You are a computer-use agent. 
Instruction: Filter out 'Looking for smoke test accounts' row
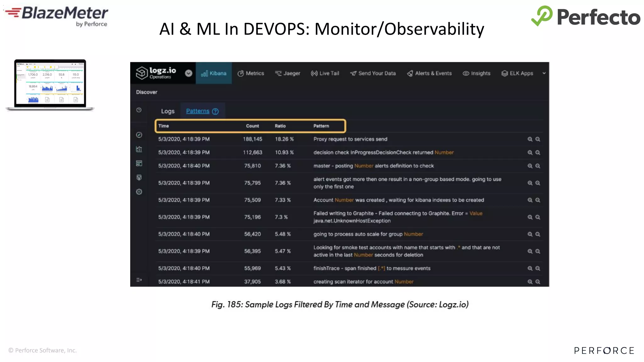[x=538, y=251]
